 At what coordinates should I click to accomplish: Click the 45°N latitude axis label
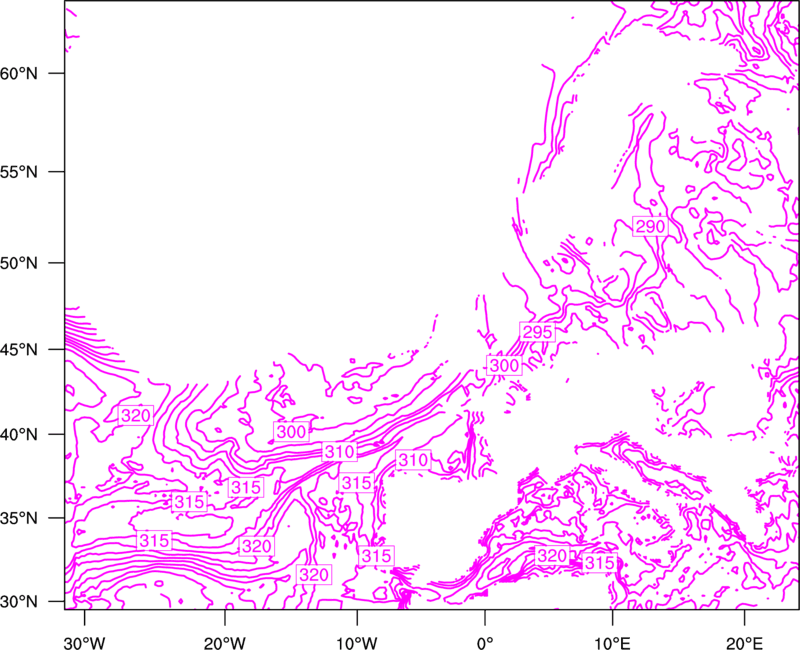coord(19,350)
